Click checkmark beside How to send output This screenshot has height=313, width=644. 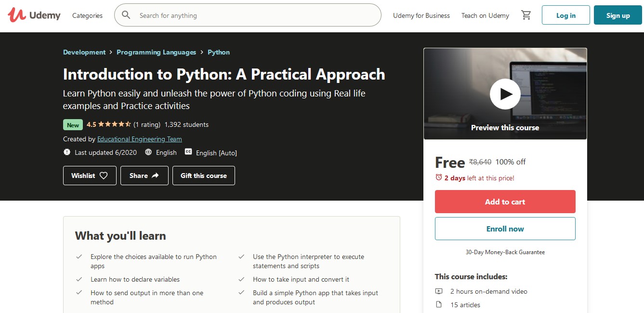(79, 293)
